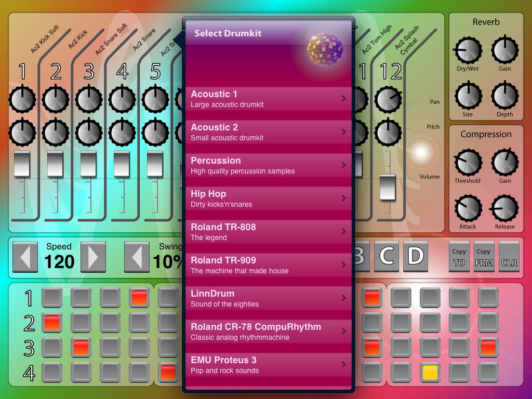Adjust the Compression Threshold knob
532x399 pixels.
[x=468, y=163]
